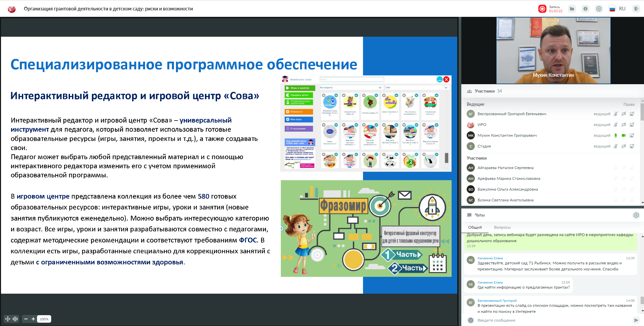Click the Сова app screenshot on slide
This screenshot has height=326, width=644.
(x=366, y=123)
